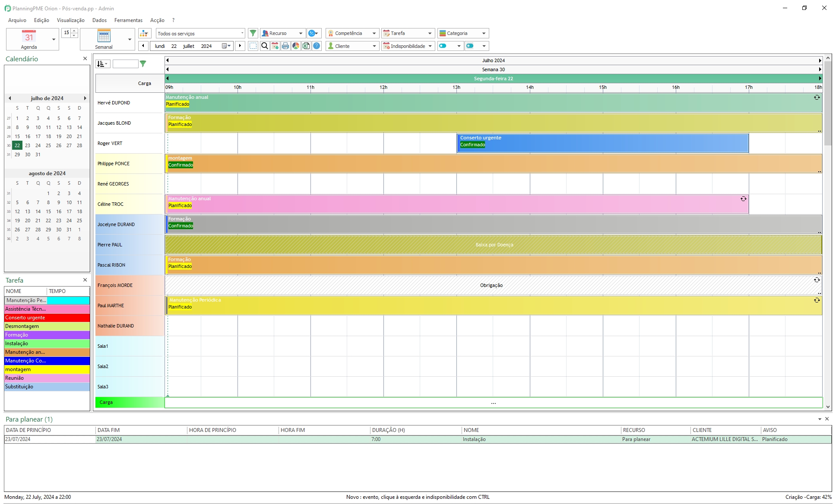
Task: Expand the Para planear panel options arrow
Action: click(x=820, y=419)
